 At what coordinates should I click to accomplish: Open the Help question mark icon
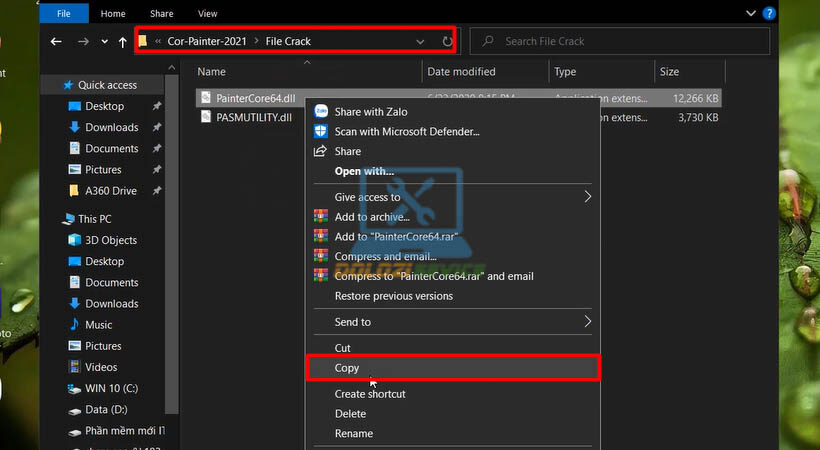point(769,14)
